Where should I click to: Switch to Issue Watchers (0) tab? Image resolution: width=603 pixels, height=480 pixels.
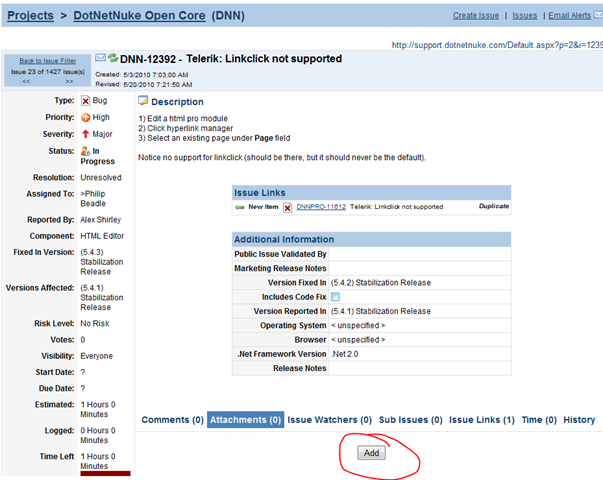click(x=330, y=420)
